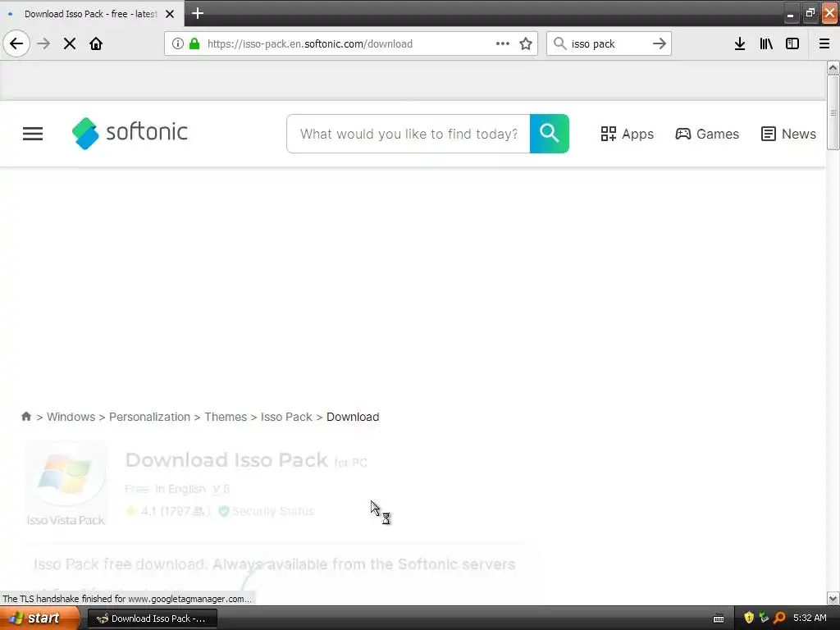Screen dimensions: 840x630
Task: Click the network connection tray icon
Action: coord(764,618)
